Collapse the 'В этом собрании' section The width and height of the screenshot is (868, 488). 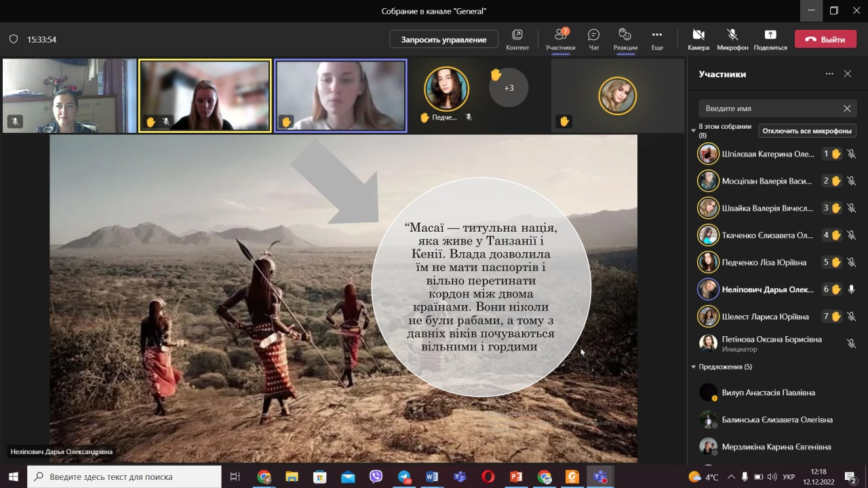(693, 129)
